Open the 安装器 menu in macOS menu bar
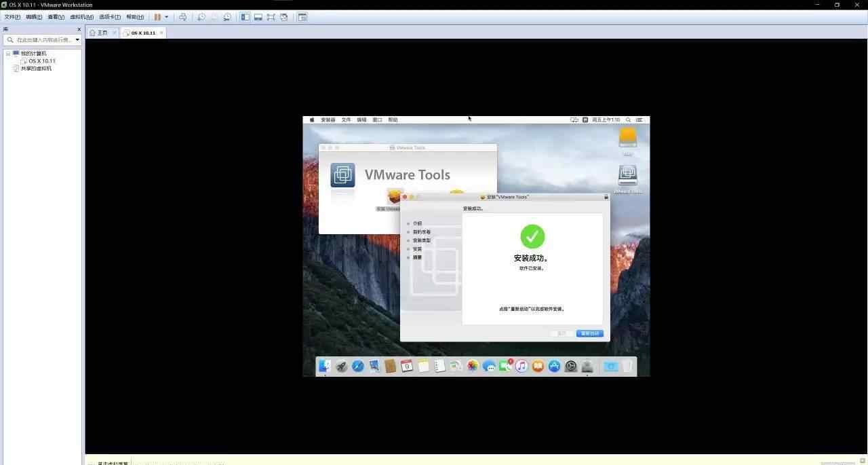The image size is (868, 465). [328, 119]
